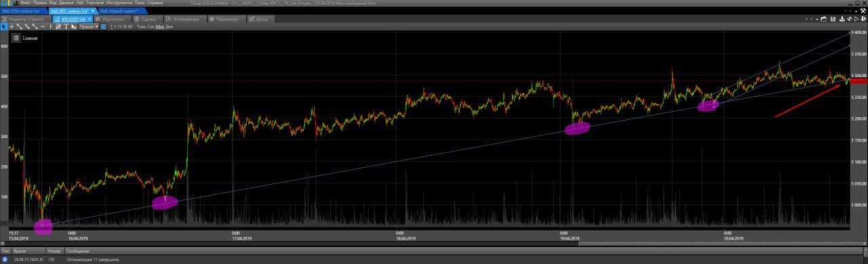868x264 pixels.
Task: Open the Доход tab
Action: (x=262, y=19)
